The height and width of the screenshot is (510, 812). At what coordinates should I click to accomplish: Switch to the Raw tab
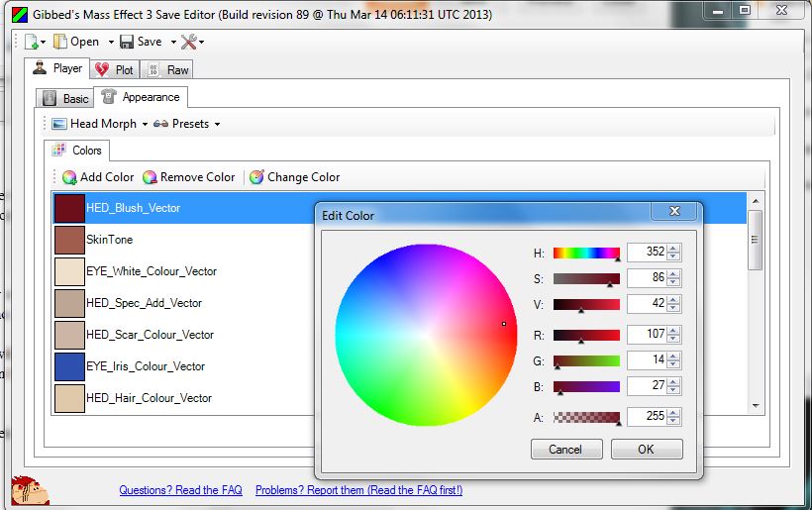coord(166,70)
